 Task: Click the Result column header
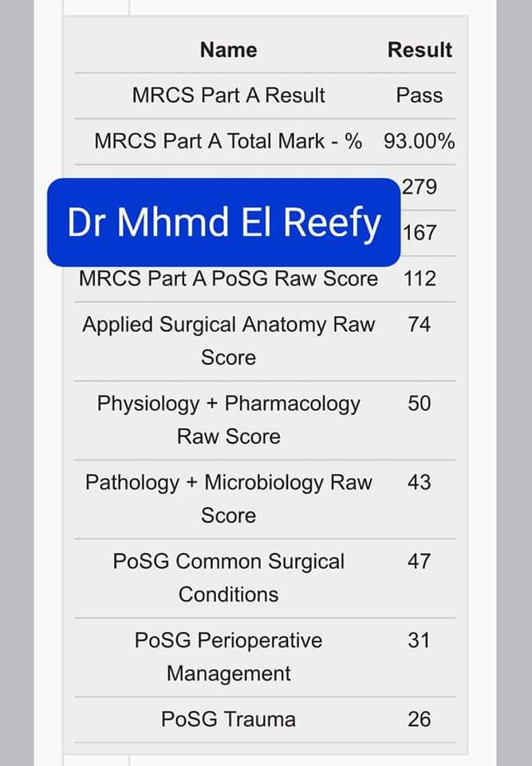click(420, 49)
